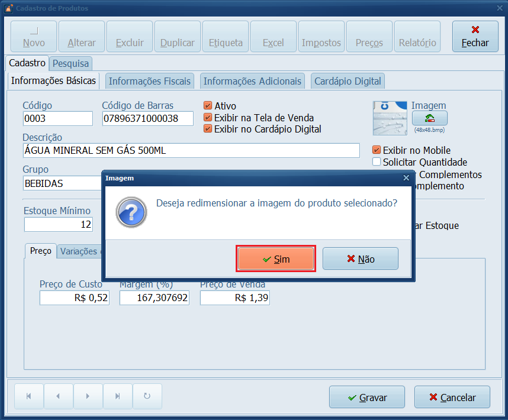Uncheck Exibir na Tela de Venda
Screen dimensions: 508x420
pyautogui.click(x=208, y=117)
